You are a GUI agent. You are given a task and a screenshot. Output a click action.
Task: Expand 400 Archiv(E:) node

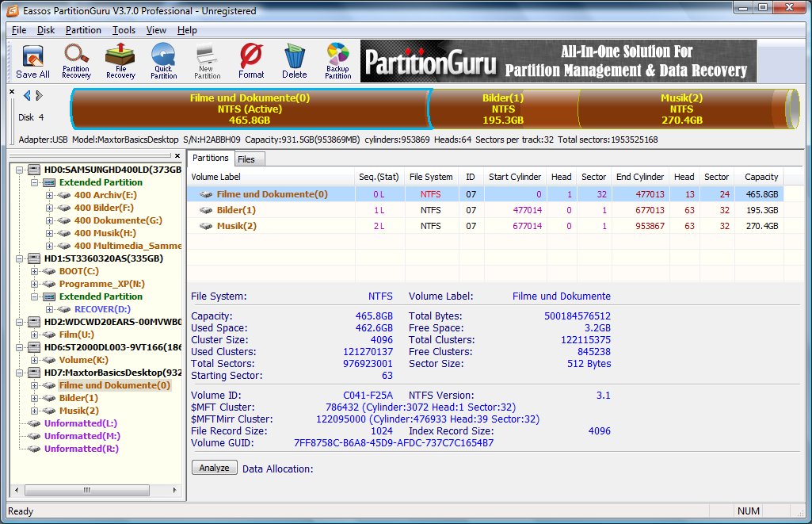(49, 195)
